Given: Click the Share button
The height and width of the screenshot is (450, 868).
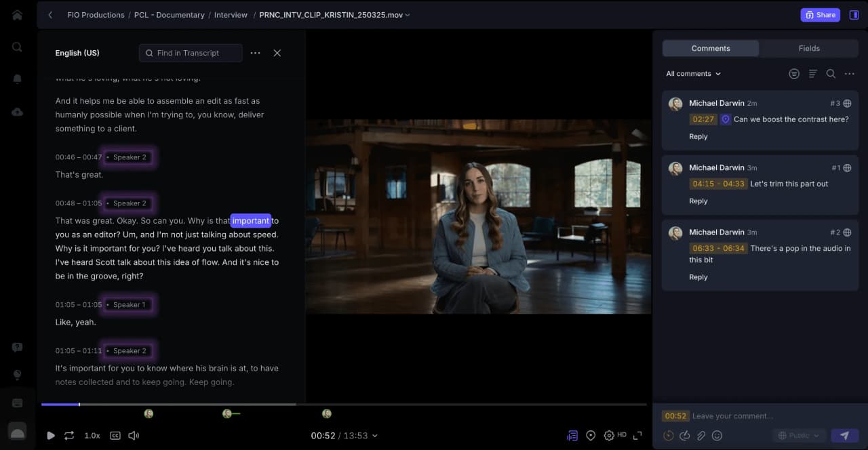Looking at the screenshot, I should coord(820,15).
